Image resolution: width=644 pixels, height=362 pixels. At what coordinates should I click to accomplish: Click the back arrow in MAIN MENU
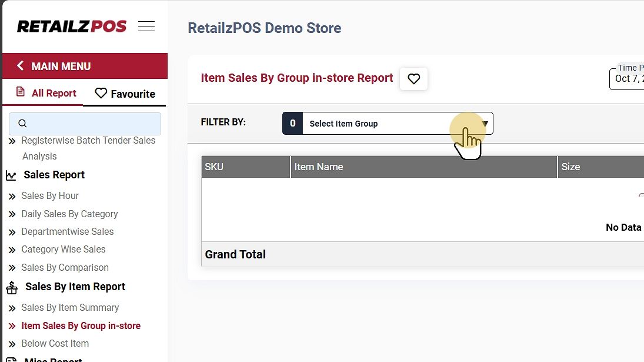21,66
